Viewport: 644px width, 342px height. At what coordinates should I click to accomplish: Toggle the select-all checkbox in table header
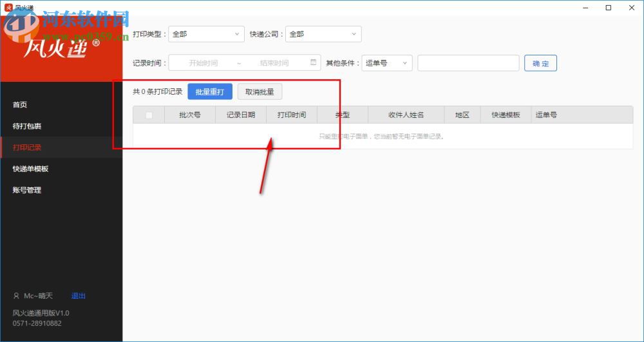(149, 115)
